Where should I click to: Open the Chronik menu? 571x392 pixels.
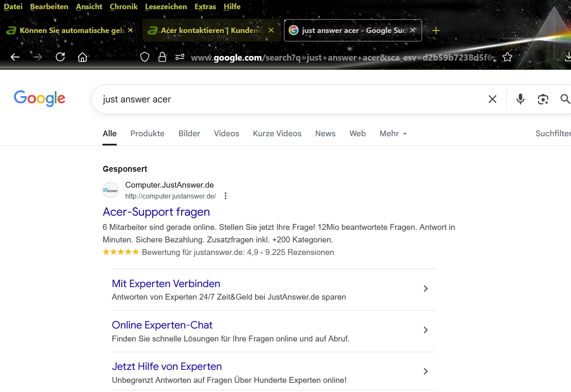123,7
